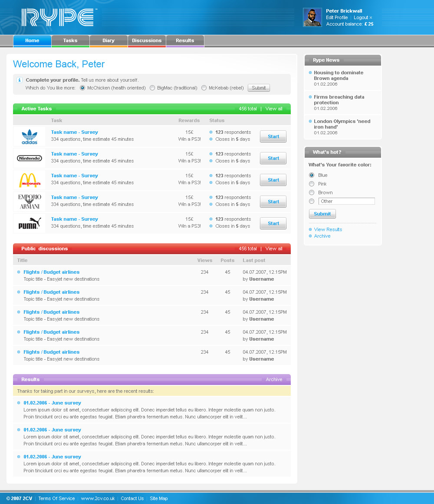Open Archive link in What's hot panel

(322, 236)
